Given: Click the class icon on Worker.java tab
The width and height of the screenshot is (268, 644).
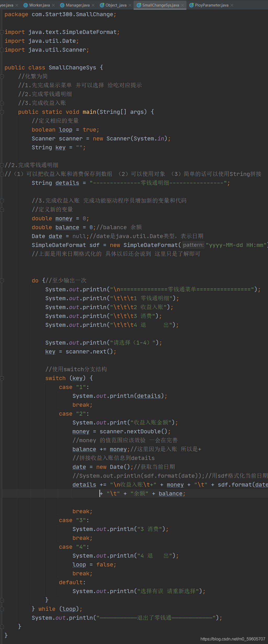Looking at the screenshot, I should pyautogui.click(x=26, y=5).
